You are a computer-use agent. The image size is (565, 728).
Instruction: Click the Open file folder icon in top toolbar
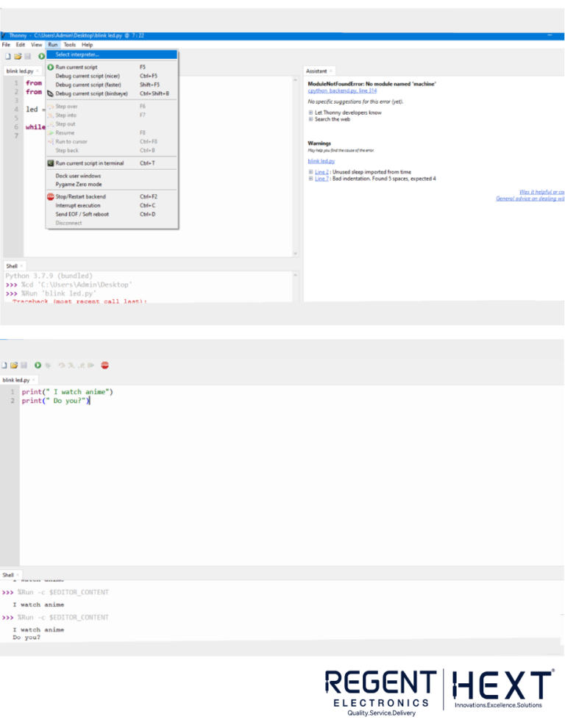(x=16, y=56)
